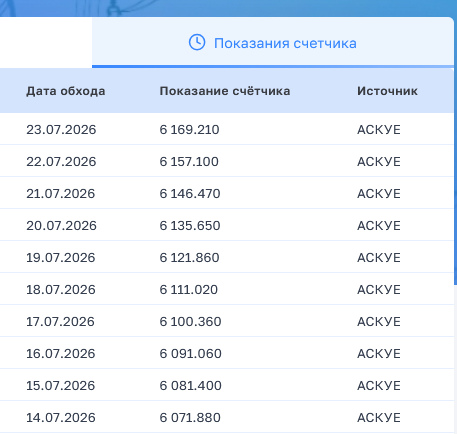Click the table's vertical scrollbar thumb
Image resolution: width=457 pixels, height=434 pixels.
pos(455,177)
